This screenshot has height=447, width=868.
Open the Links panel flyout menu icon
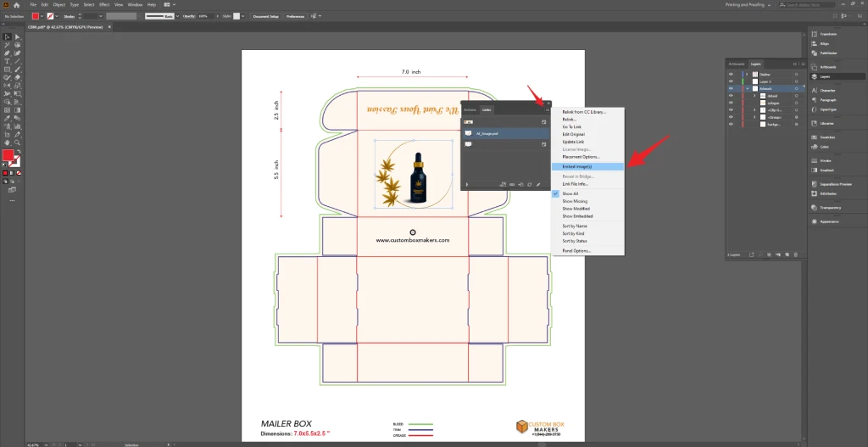pyautogui.click(x=548, y=109)
